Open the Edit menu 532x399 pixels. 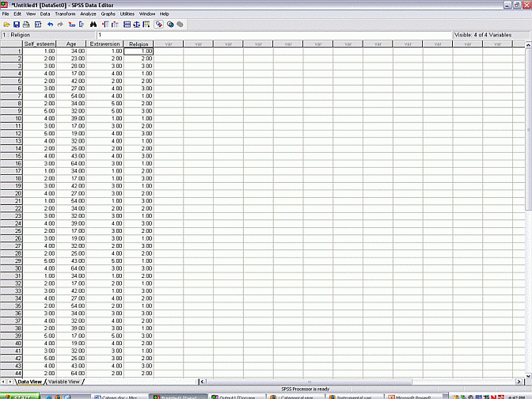pyautogui.click(x=17, y=14)
